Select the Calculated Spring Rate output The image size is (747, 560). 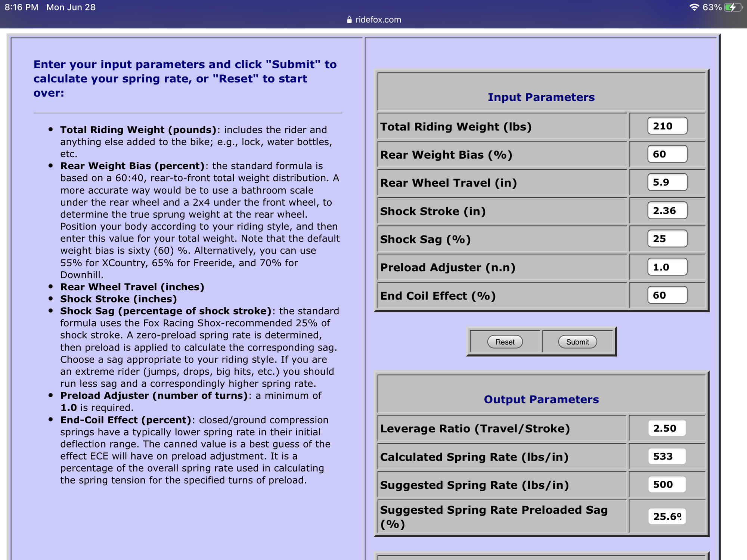click(667, 457)
